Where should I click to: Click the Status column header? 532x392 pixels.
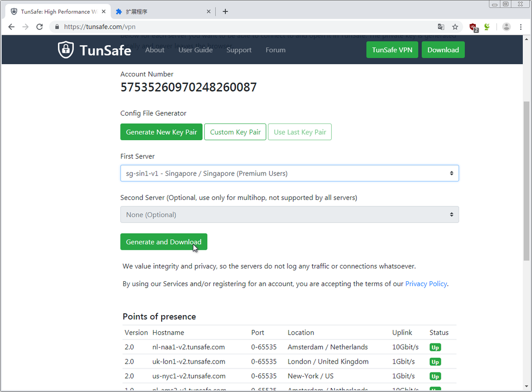(x=439, y=333)
